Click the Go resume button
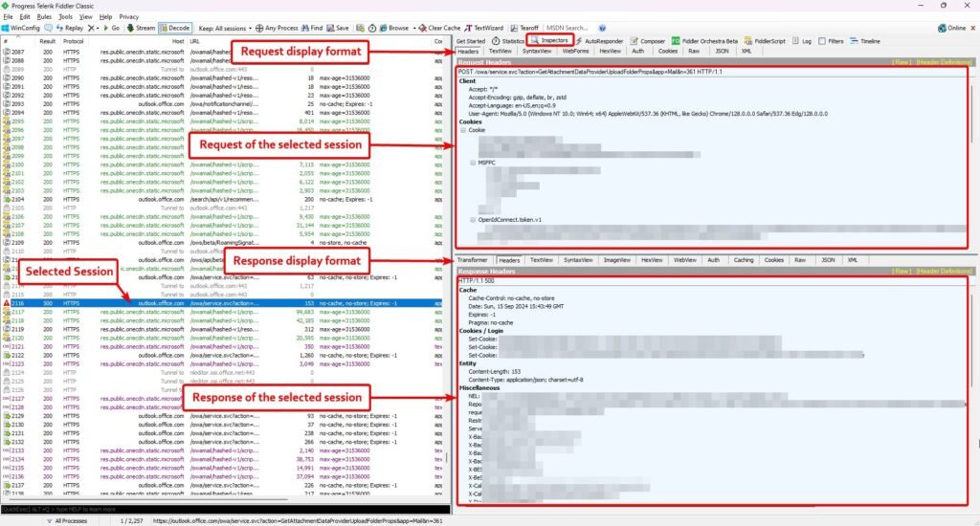 coord(111,28)
